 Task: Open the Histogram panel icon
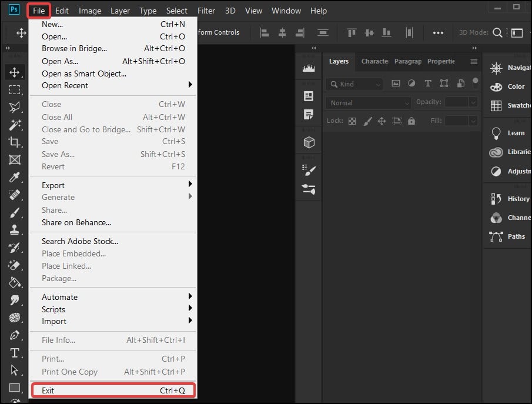tap(309, 68)
